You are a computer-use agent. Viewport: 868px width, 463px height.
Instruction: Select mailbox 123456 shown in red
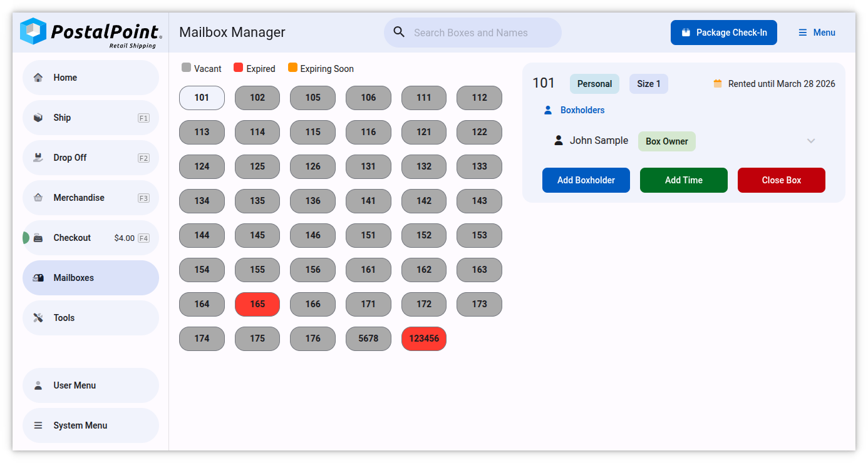click(x=423, y=338)
